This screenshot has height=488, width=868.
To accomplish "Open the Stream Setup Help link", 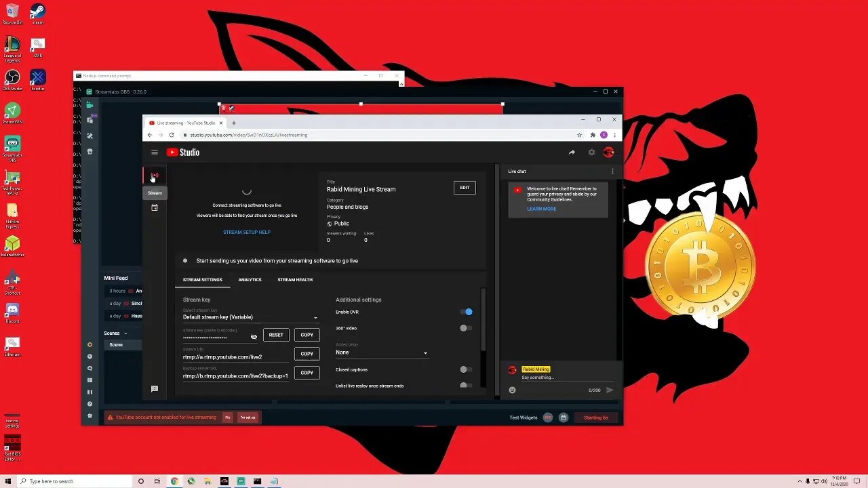I will coord(247,232).
